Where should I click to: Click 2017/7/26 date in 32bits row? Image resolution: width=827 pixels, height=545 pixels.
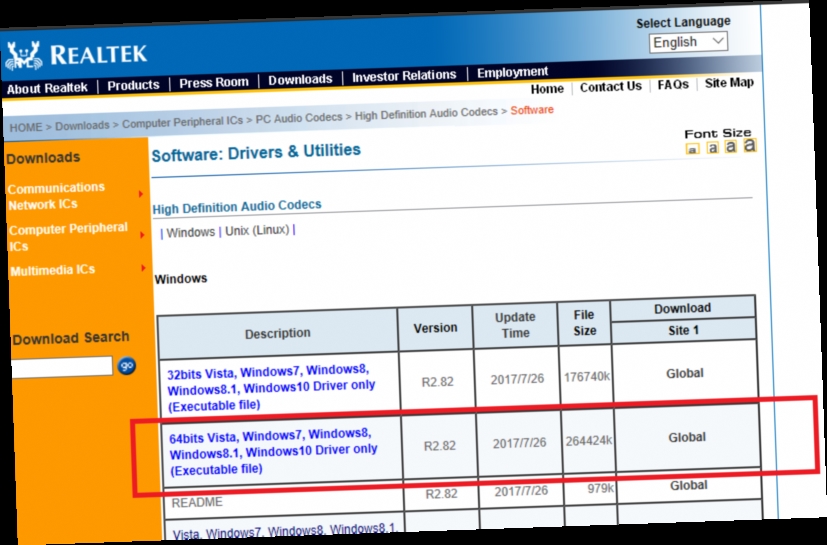[x=517, y=379]
